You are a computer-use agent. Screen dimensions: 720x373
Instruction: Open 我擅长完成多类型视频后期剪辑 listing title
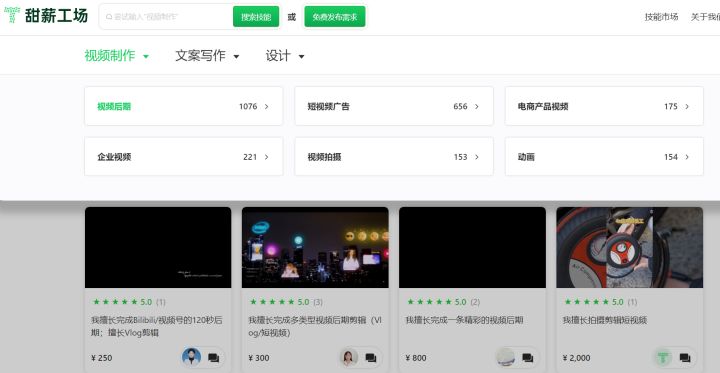(315, 326)
